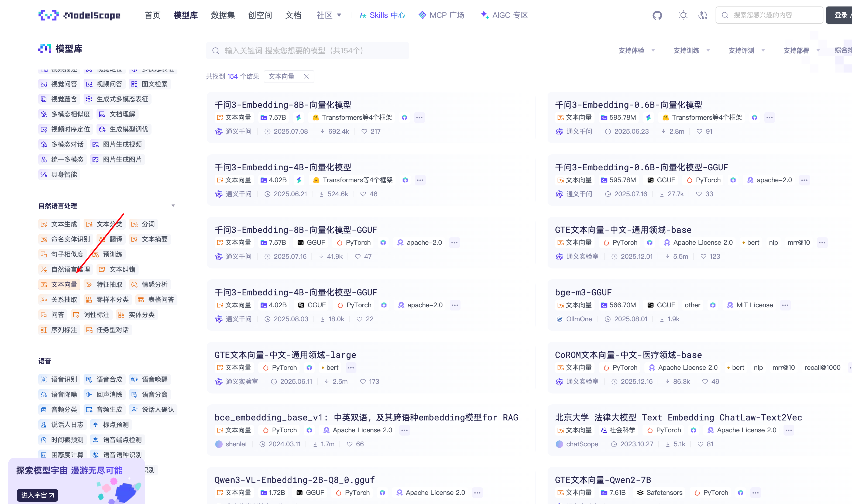Click the ModelScope logo
This screenshot has height=504, width=852.
coord(80,15)
